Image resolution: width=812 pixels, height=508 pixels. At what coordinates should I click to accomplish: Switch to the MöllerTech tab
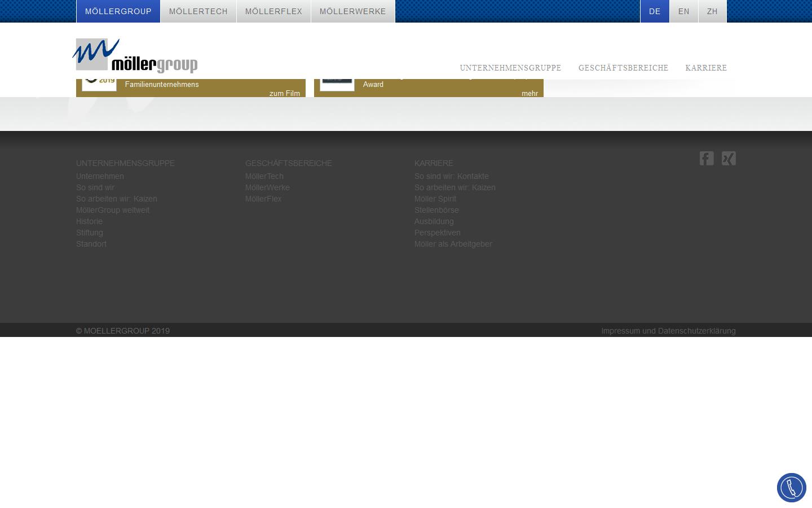198,11
